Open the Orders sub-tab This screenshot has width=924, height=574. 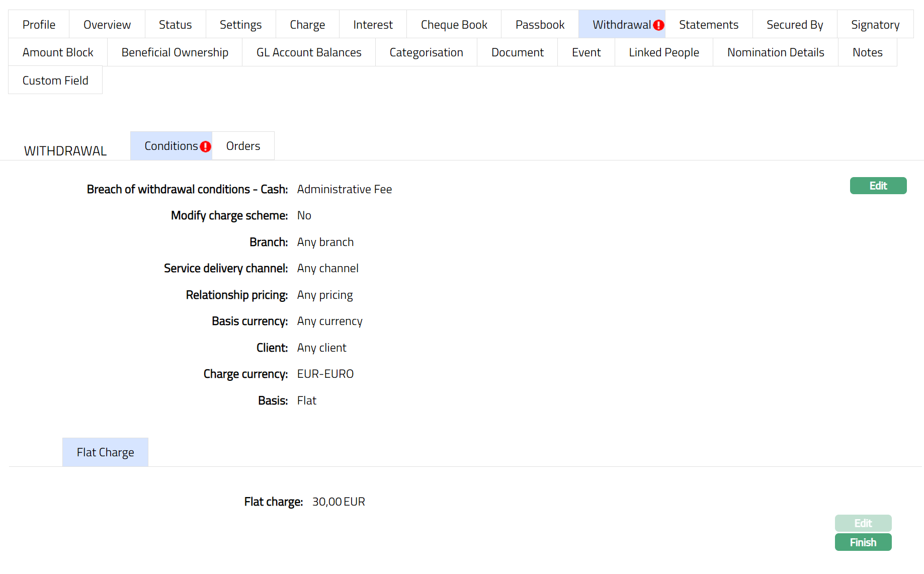pyautogui.click(x=243, y=146)
